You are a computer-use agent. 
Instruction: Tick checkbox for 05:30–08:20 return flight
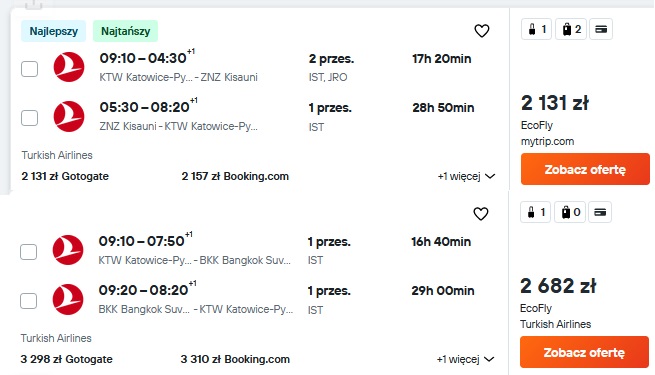30,118
